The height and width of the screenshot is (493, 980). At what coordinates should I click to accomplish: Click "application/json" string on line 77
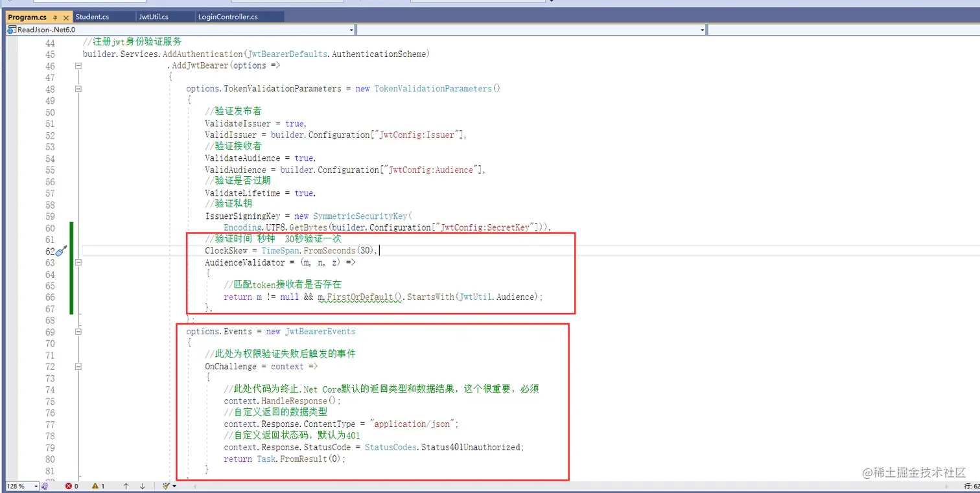[413, 424]
